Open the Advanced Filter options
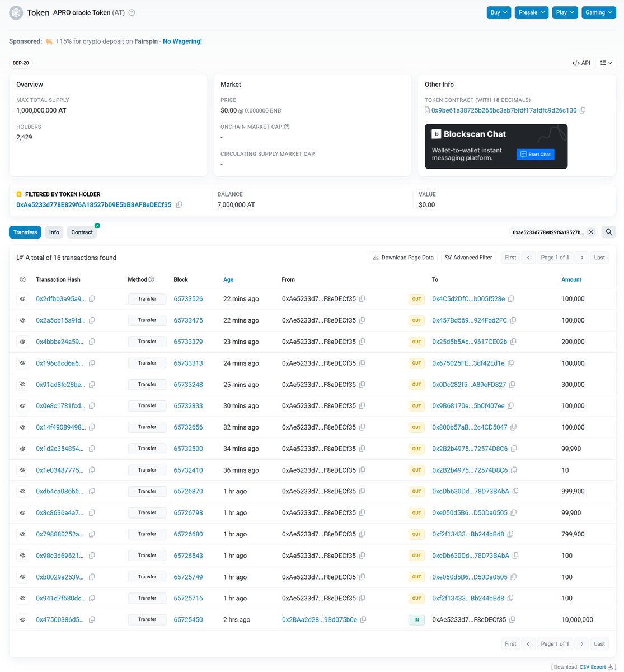This screenshot has height=672, width=624. click(468, 258)
